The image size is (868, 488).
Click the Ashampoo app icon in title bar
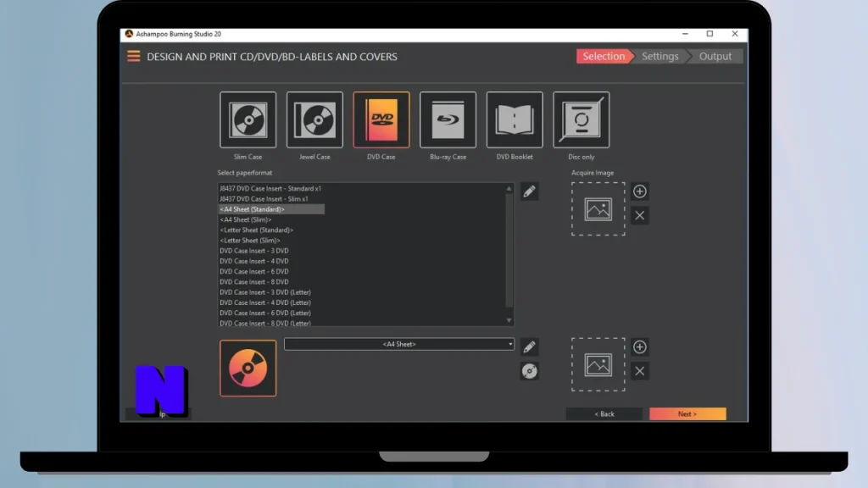tap(129, 34)
